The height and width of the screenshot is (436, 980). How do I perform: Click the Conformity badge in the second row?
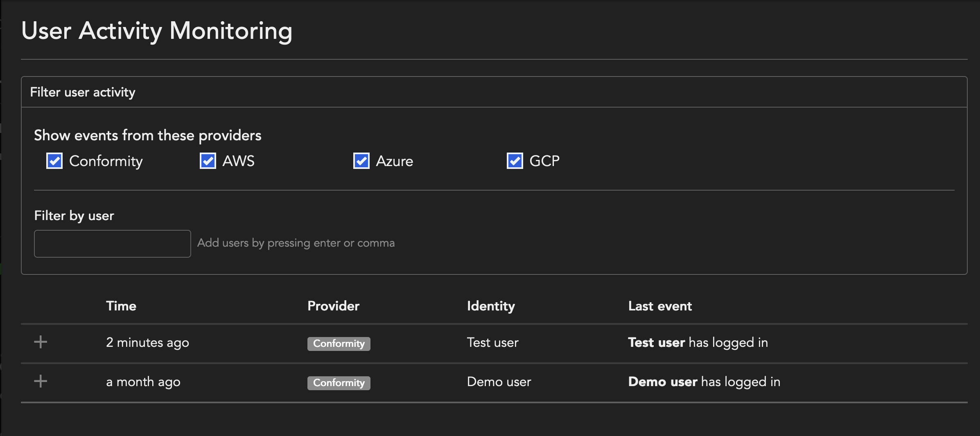(x=339, y=383)
